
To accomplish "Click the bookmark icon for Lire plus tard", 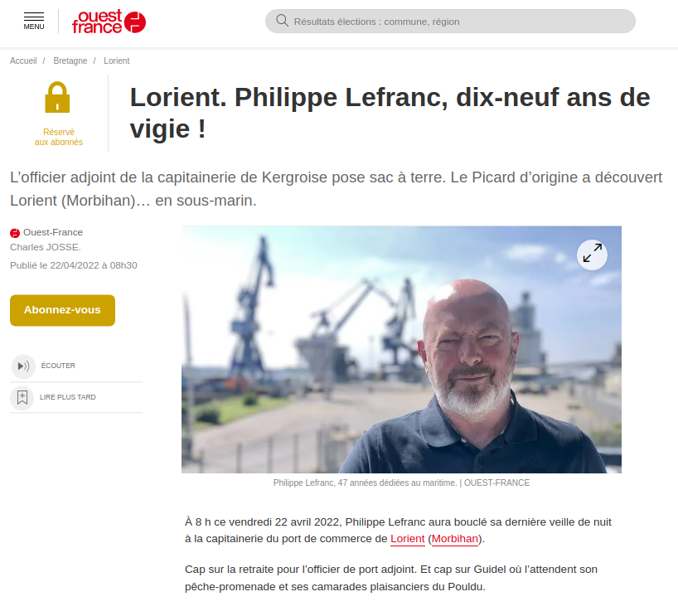I will pyautogui.click(x=22, y=397).
